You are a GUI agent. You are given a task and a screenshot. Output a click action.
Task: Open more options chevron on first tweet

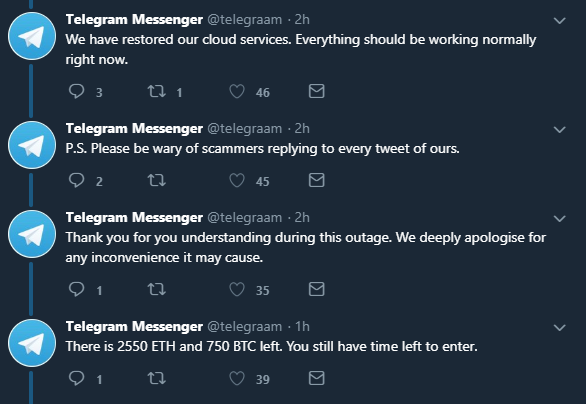(559, 21)
